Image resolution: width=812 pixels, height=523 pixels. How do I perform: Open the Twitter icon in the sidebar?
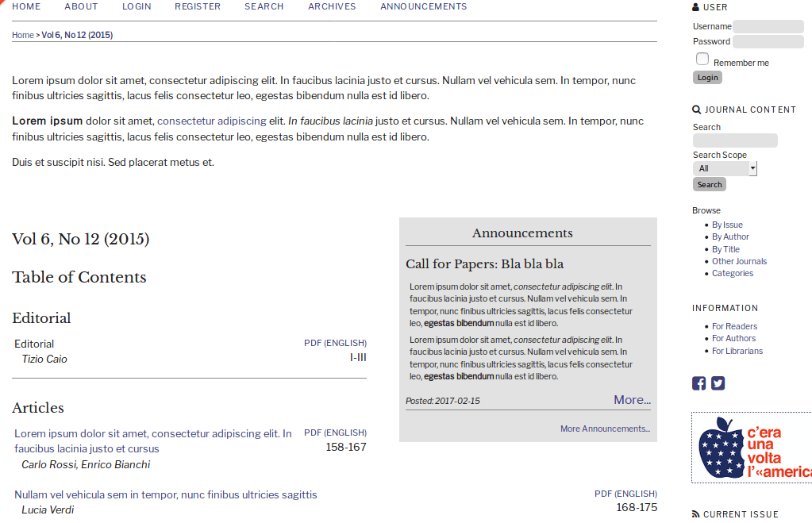click(718, 383)
